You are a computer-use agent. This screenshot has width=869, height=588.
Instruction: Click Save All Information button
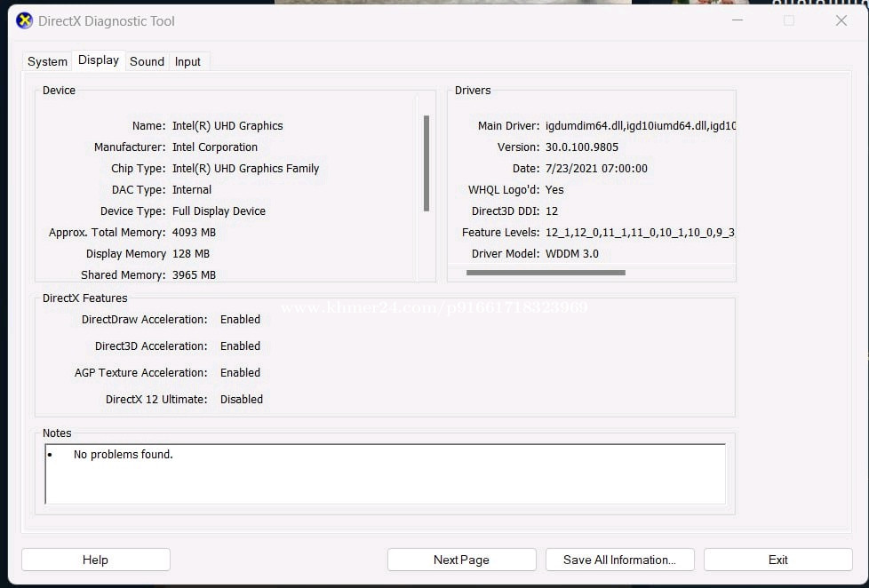tap(619, 560)
